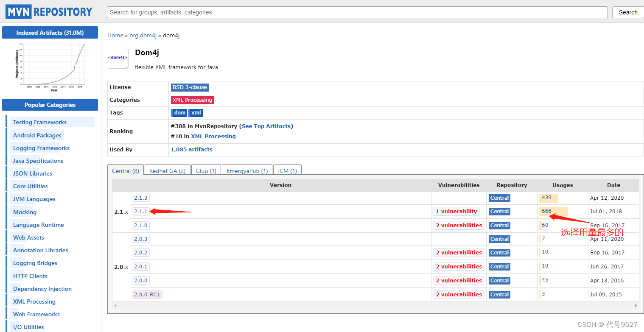Open version 2.0.0-RC1
Screen dimensions: 644x332
click(x=147, y=295)
